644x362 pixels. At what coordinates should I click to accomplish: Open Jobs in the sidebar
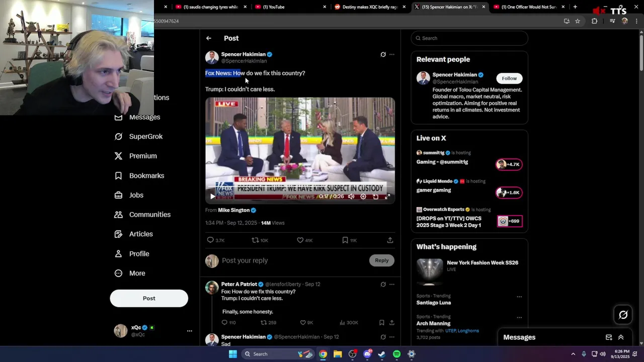pos(129,195)
